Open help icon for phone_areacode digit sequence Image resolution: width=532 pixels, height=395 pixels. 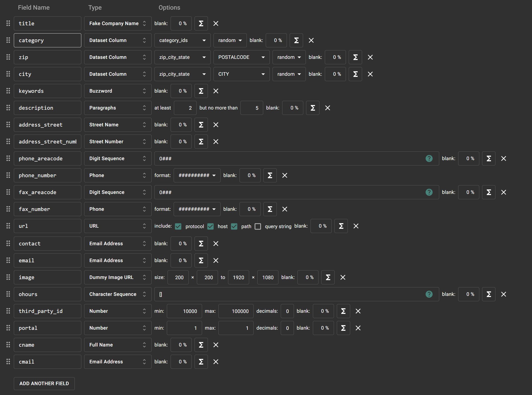[x=429, y=158]
